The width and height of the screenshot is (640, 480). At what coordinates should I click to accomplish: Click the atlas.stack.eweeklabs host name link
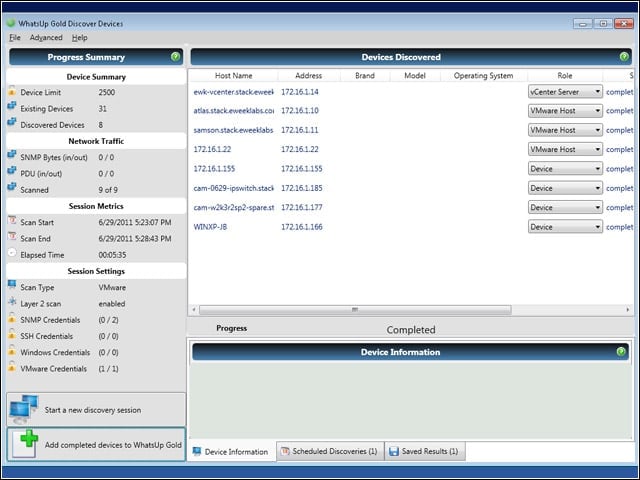[233, 111]
